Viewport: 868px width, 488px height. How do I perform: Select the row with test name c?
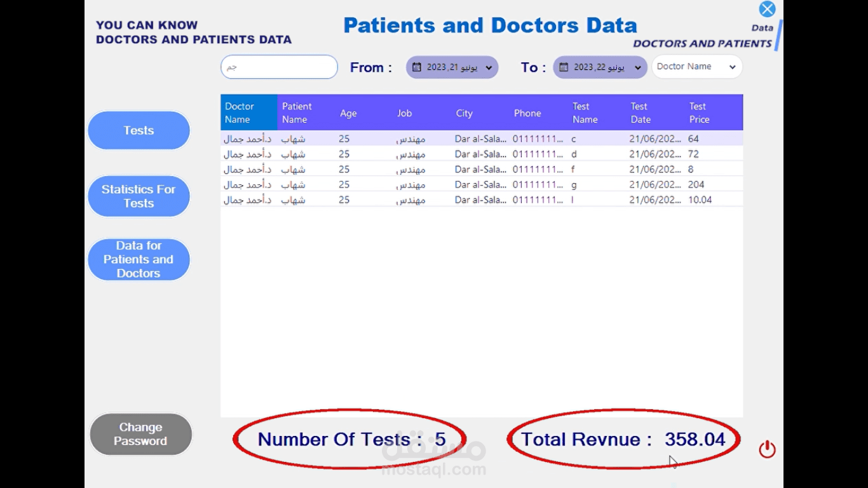pyautogui.click(x=481, y=139)
